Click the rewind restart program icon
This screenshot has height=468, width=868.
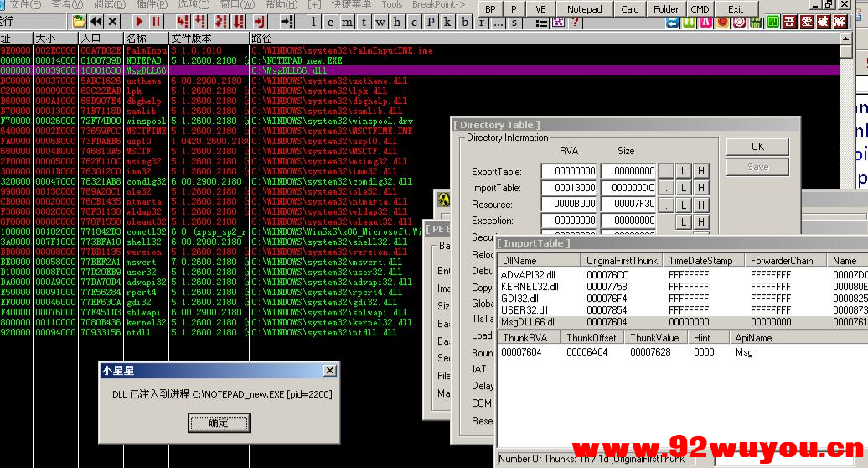click(94, 22)
